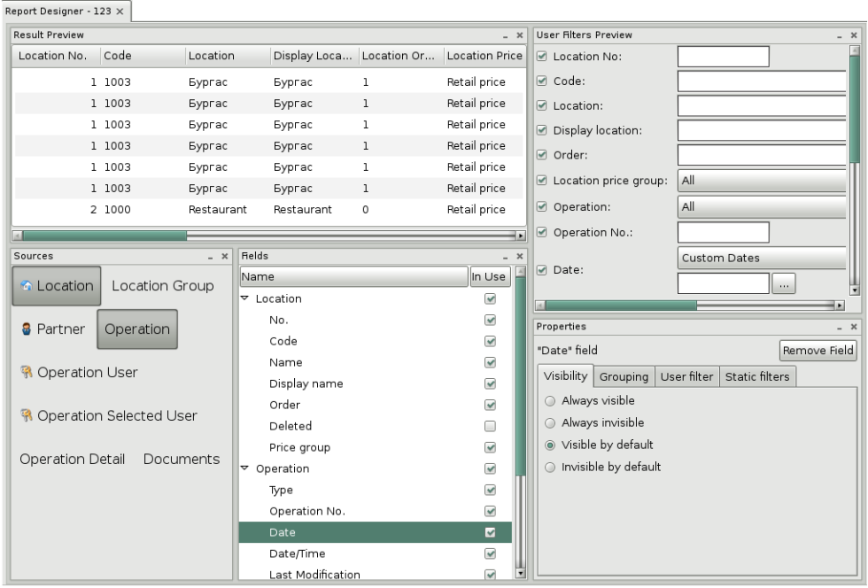Close the Result Preview panel

pyautogui.click(x=520, y=35)
